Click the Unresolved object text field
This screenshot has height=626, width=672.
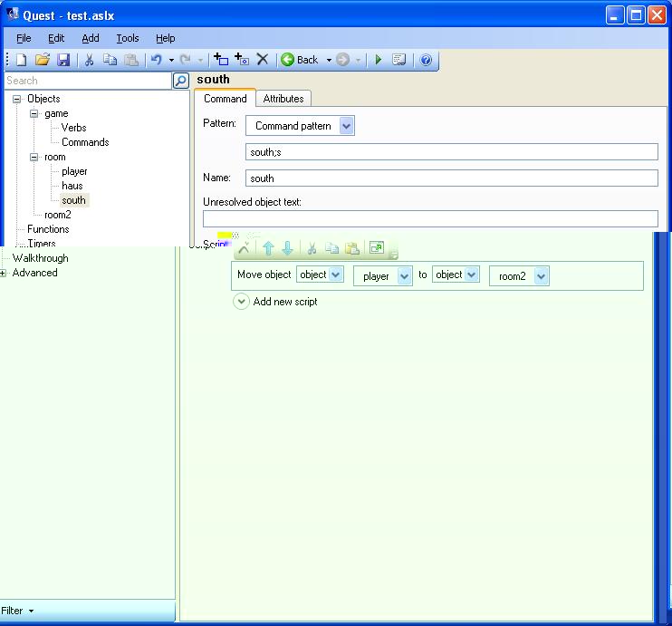[430, 218]
